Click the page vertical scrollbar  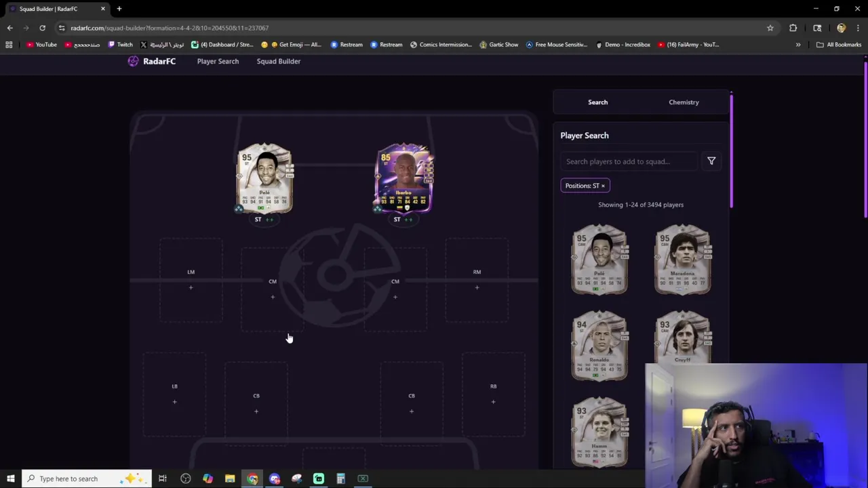(866, 139)
